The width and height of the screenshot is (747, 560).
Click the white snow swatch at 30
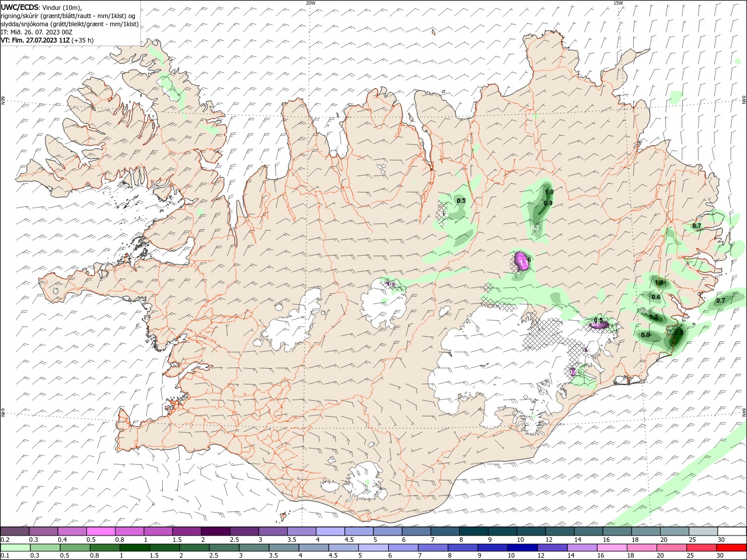click(731, 531)
